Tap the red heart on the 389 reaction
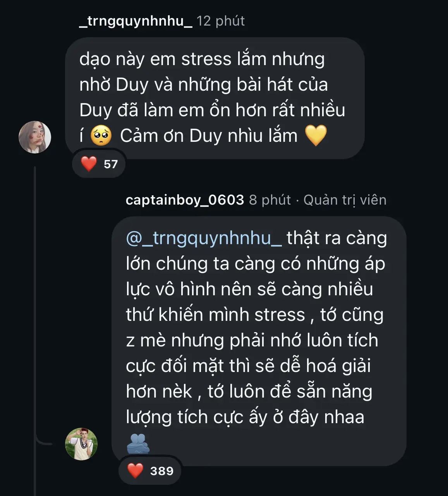 coord(135,471)
